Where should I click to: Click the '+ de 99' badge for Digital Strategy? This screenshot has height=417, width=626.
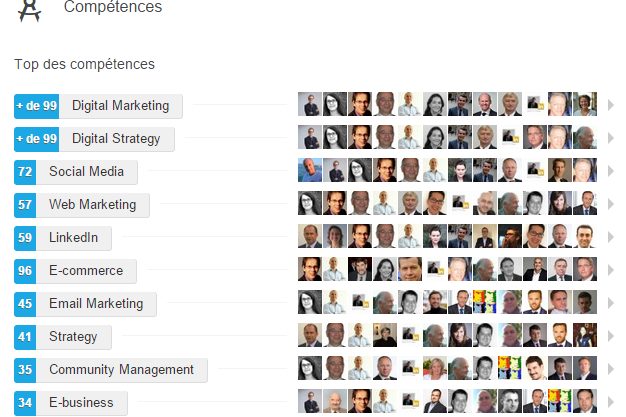[x=36, y=139]
